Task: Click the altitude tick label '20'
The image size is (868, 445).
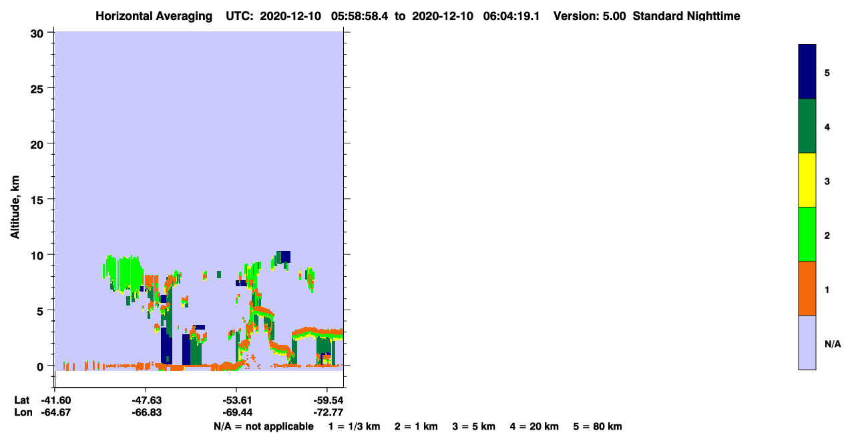Action: click(x=39, y=144)
